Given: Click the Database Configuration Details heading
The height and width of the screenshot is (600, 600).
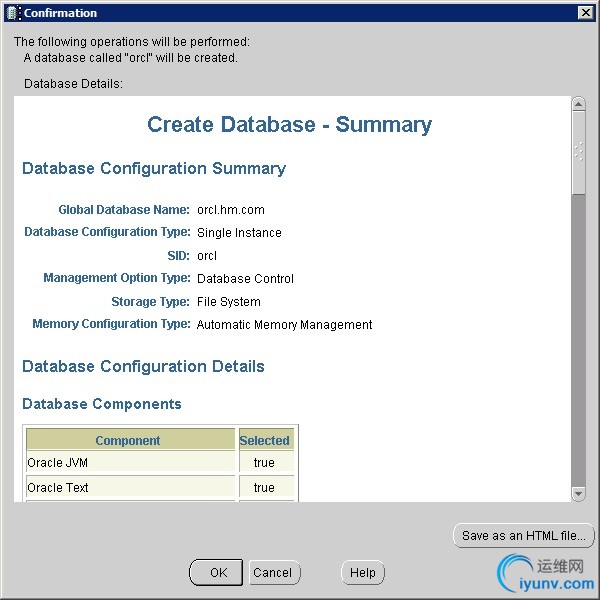Looking at the screenshot, I should [x=143, y=366].
